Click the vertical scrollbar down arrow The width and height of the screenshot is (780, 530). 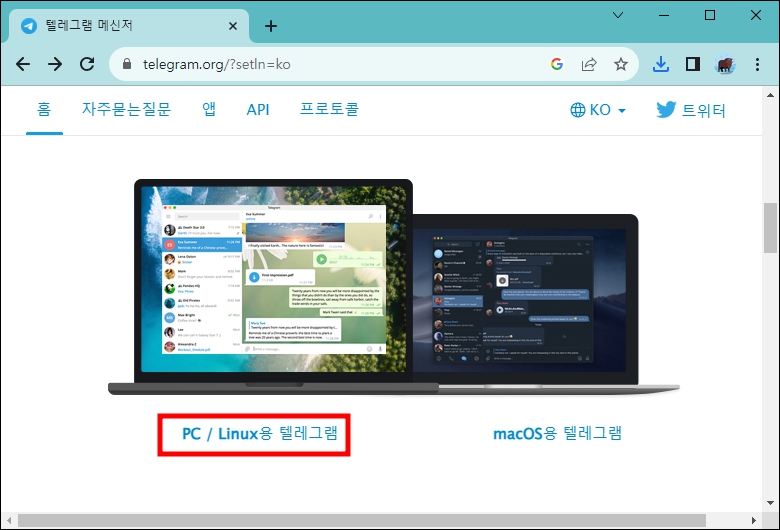pos(771,503)
